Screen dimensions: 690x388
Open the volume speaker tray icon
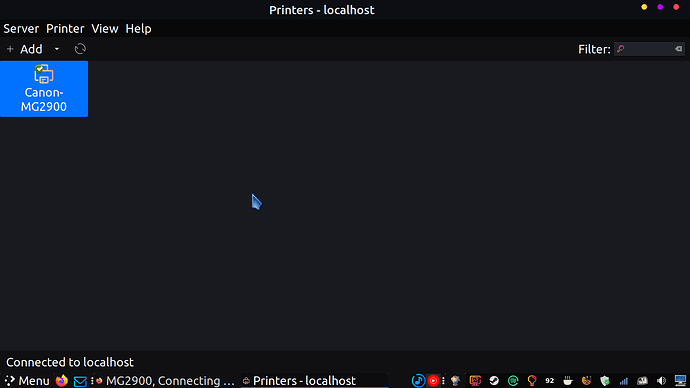pos(661,381)
